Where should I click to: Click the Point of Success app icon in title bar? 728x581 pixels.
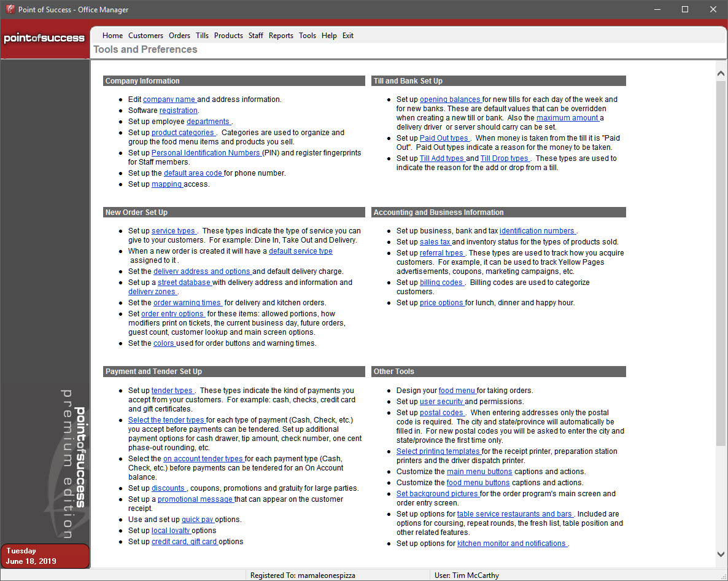tap(10, 9)
